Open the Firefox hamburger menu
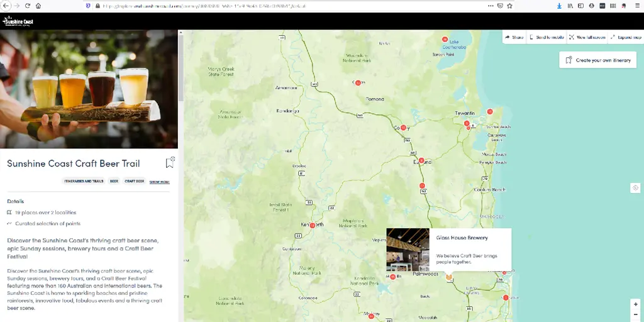The height and width of the screenshot is (322, 644). coord(637,6)
